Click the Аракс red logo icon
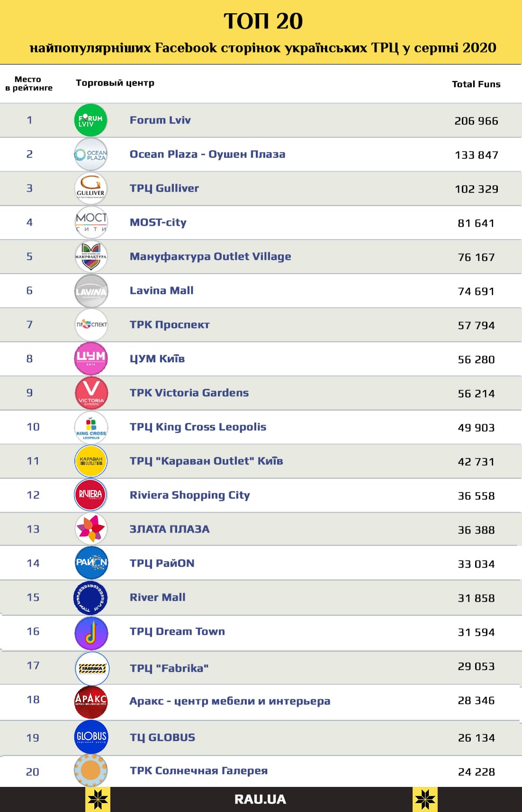The image size is (522, 812). pos(91,702)
